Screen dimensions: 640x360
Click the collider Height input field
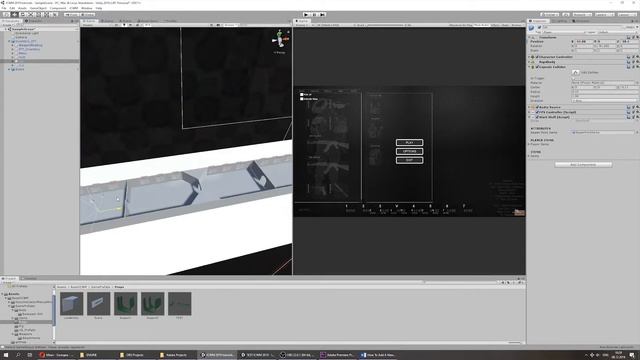click(x=604, y=96)
